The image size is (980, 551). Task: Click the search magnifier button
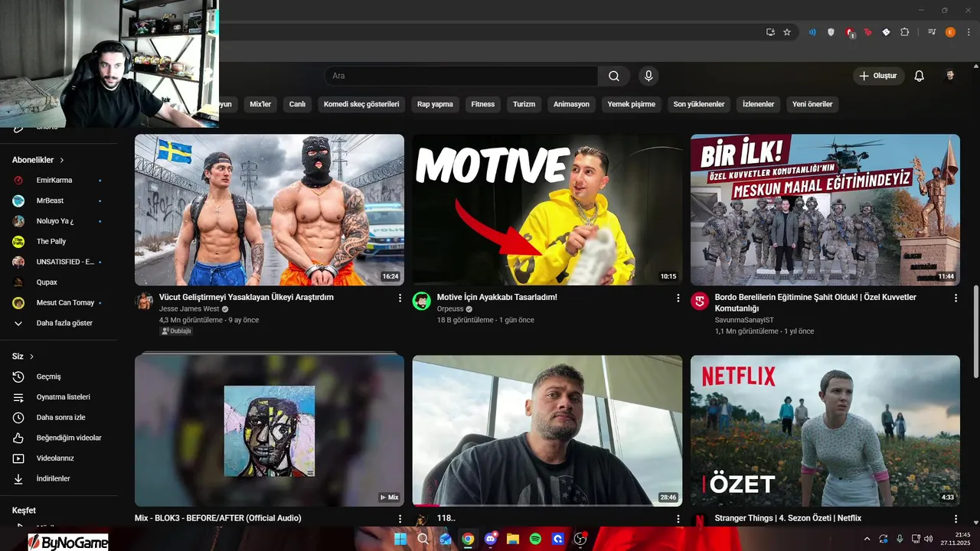[614, 76]
